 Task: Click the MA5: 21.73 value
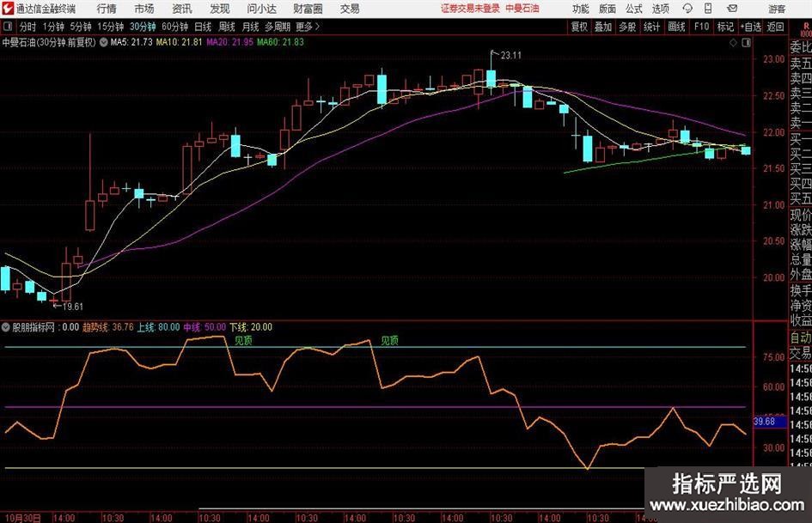click(131, 42)
